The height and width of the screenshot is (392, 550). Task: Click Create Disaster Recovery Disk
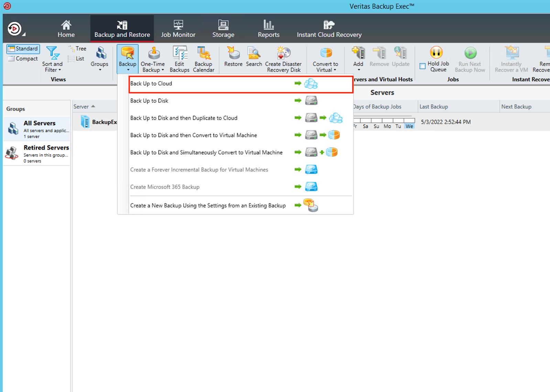point(284,59)
